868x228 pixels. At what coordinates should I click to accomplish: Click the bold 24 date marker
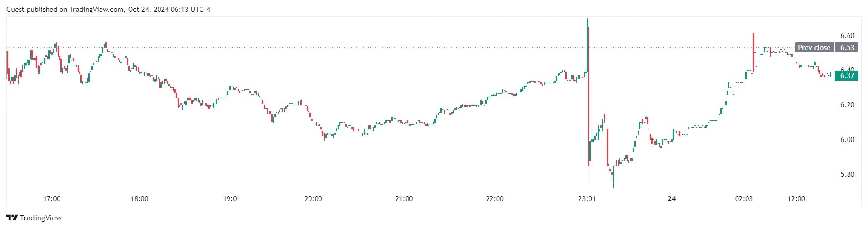pos(672,199)
